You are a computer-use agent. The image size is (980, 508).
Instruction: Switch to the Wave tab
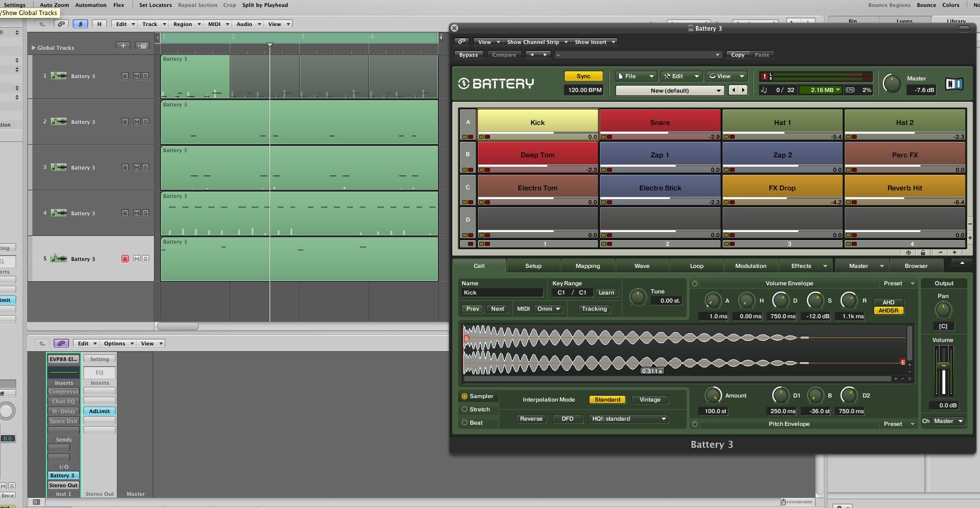[x=642, y=266]
